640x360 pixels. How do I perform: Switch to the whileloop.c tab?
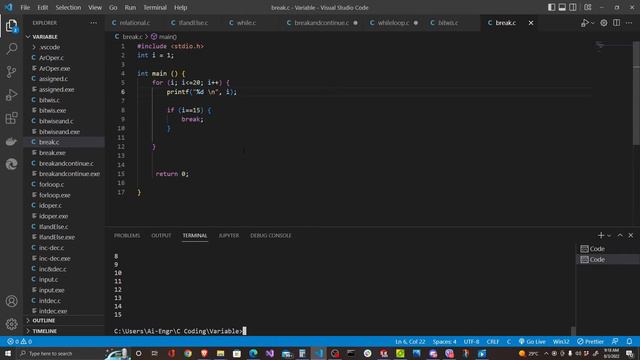(x=393, y=23)
